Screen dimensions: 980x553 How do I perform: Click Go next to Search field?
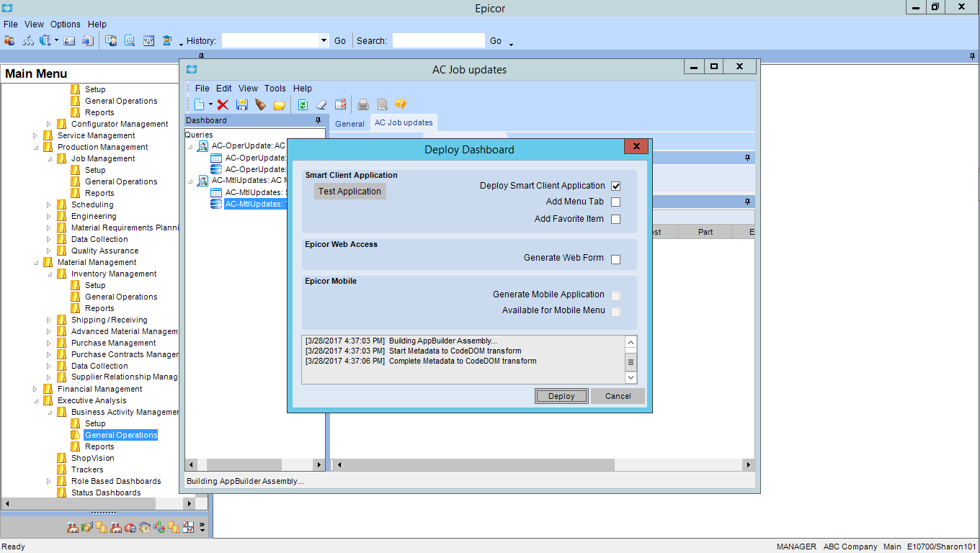coord(496,41)
